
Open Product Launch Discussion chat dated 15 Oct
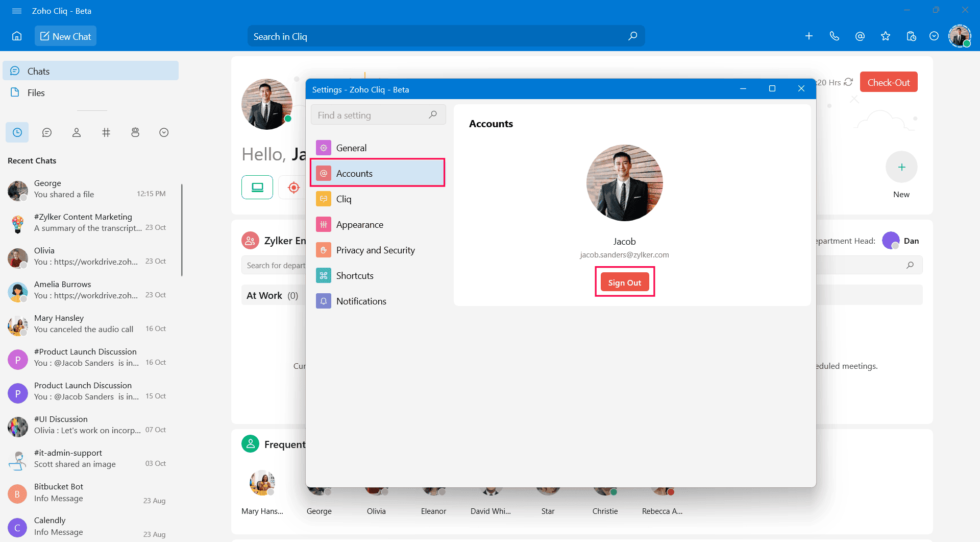[x=89, y=391]
